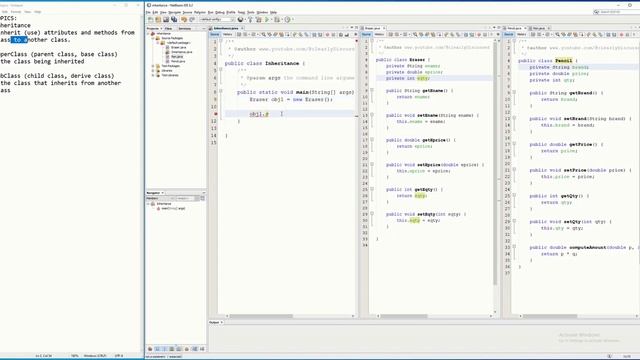This screenshot has height=360, width=640.
Task: Click the Open Project toolbar icon
Action: click(x=166, y=20)
